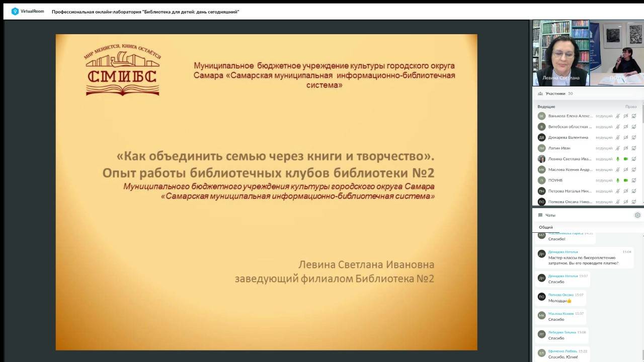Click muted microphone icon for Витебская областная

pyautogui.click(x=618, y=127)
